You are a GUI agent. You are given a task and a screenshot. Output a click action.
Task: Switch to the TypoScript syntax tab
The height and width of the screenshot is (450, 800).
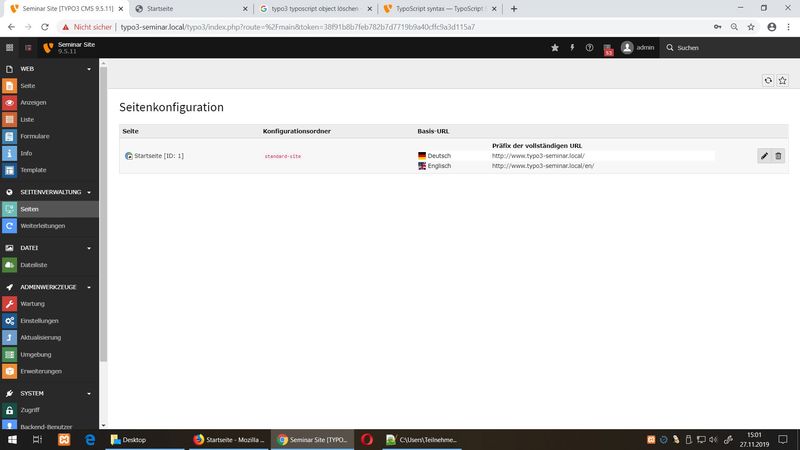[440, 9]
